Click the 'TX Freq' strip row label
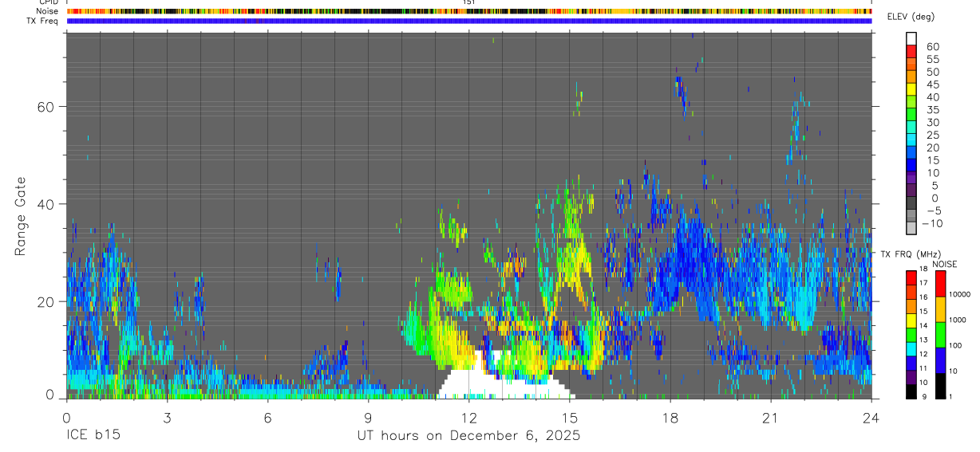This screenshot has height=452, width=980. 42,21
